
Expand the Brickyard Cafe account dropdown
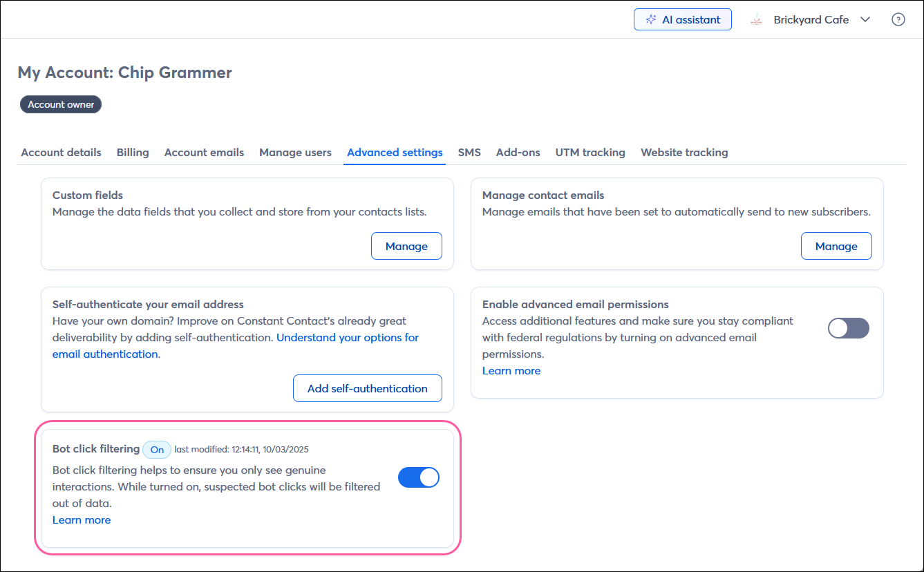(865, 20)
